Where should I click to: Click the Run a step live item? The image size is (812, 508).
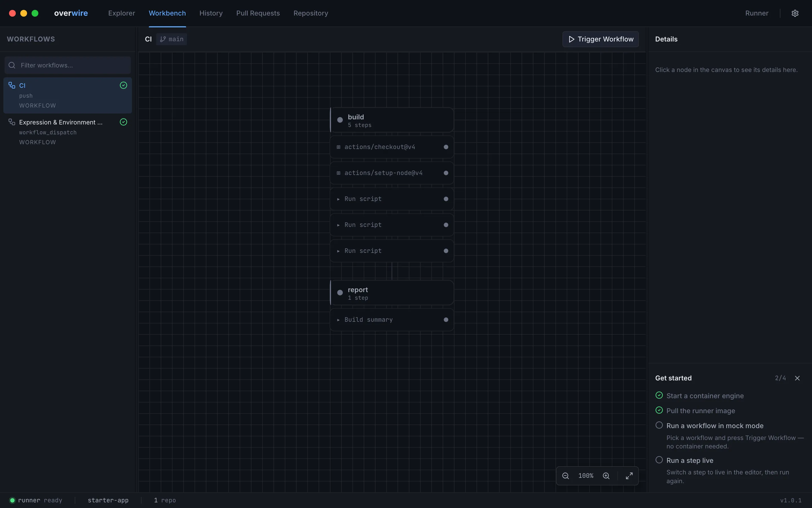pos(690,460)
